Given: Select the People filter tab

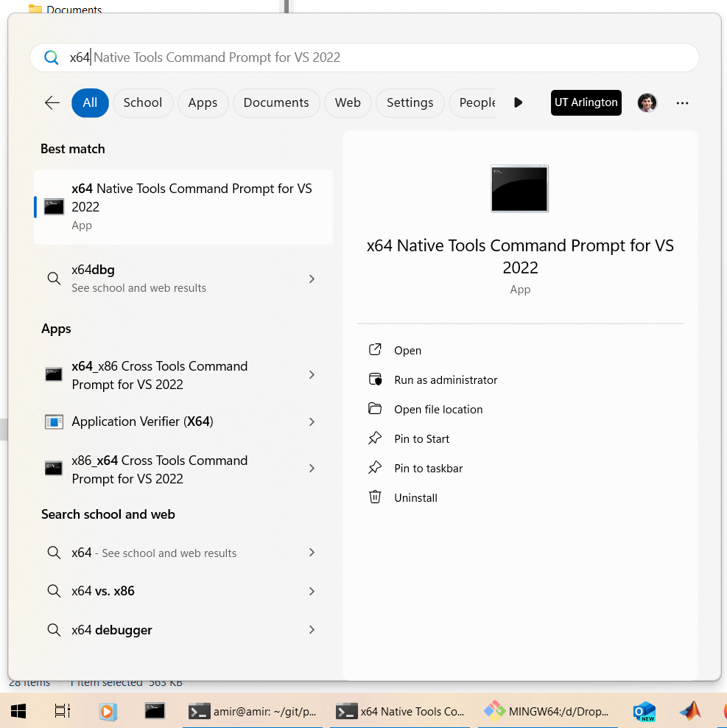Looking at the screenshot, I should (473, 102).
